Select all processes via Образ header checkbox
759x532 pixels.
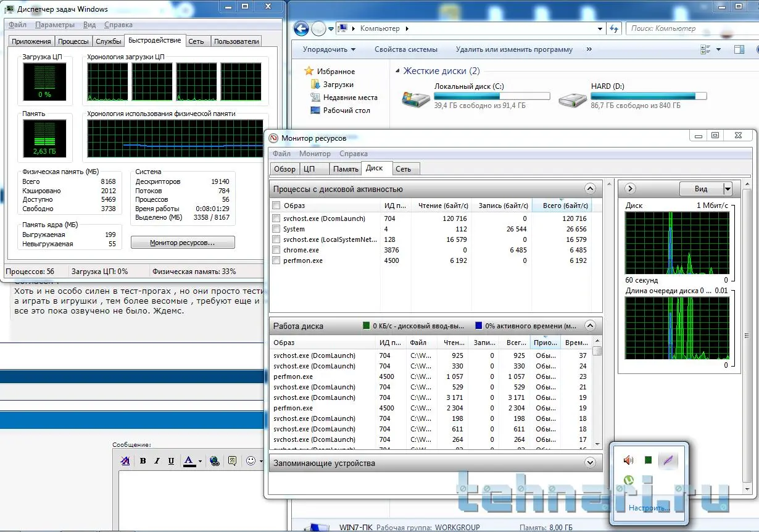(276, 206)
